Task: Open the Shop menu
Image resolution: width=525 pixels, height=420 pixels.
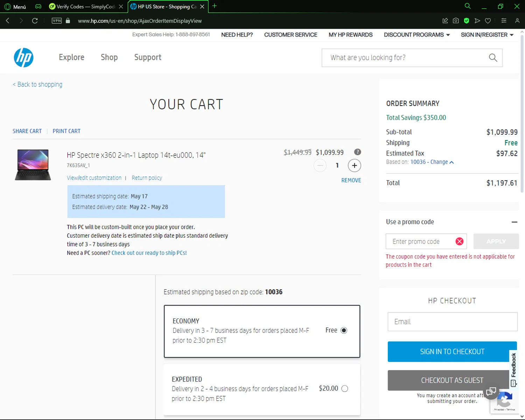Action: 109,57
